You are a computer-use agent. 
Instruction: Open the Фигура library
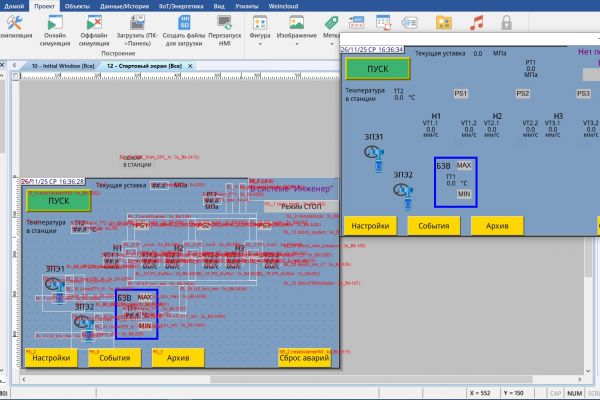(260, 31)
